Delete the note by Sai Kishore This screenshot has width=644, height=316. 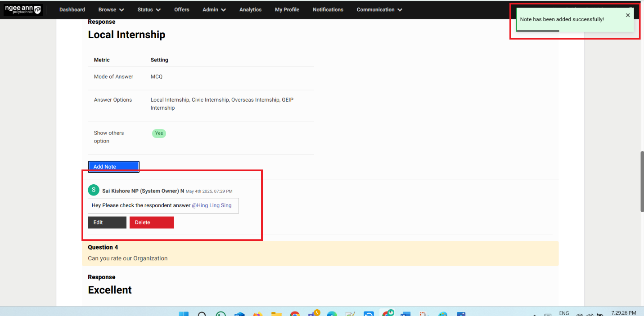pos(151,223)
